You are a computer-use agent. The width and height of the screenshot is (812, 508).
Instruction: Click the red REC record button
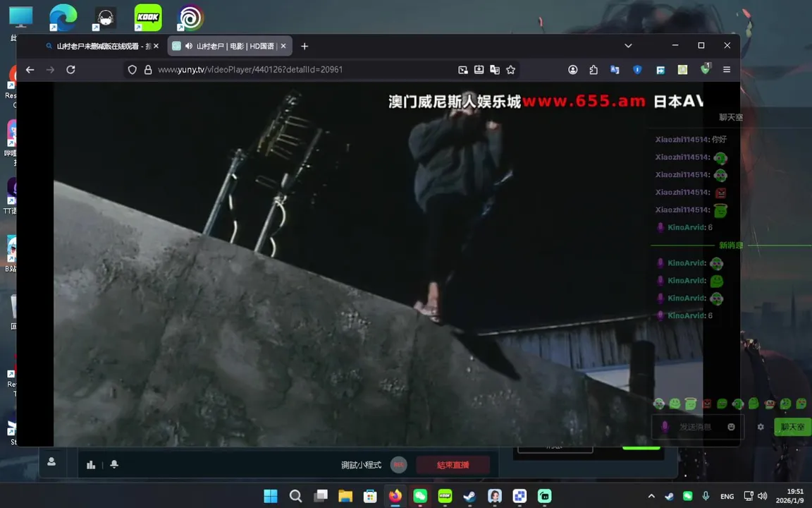click(398, 464)
